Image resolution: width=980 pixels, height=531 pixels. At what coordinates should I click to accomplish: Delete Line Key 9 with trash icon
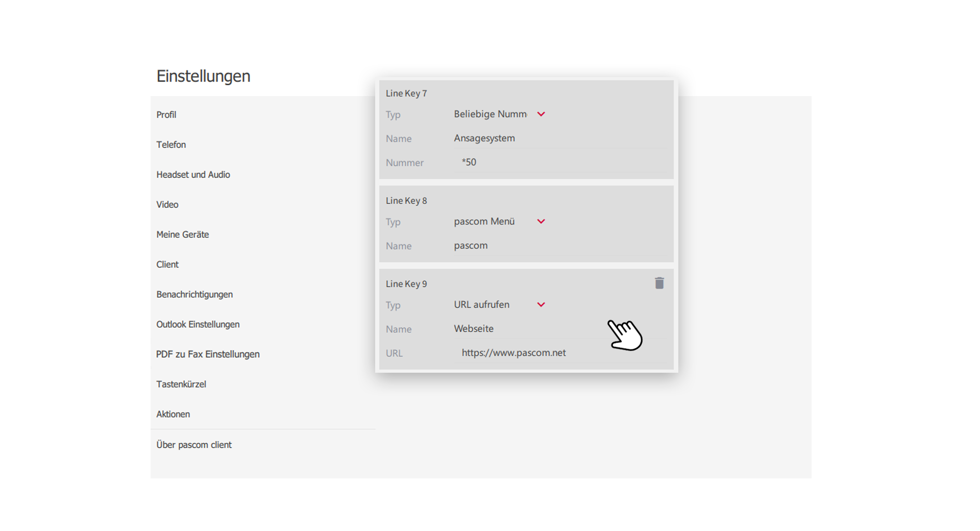point(659,283)
